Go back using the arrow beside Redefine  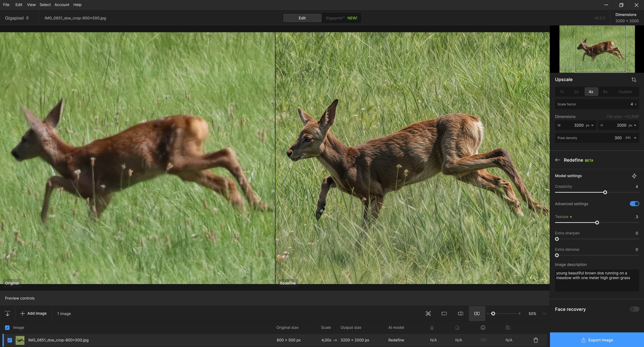click(x=557, y=160)
